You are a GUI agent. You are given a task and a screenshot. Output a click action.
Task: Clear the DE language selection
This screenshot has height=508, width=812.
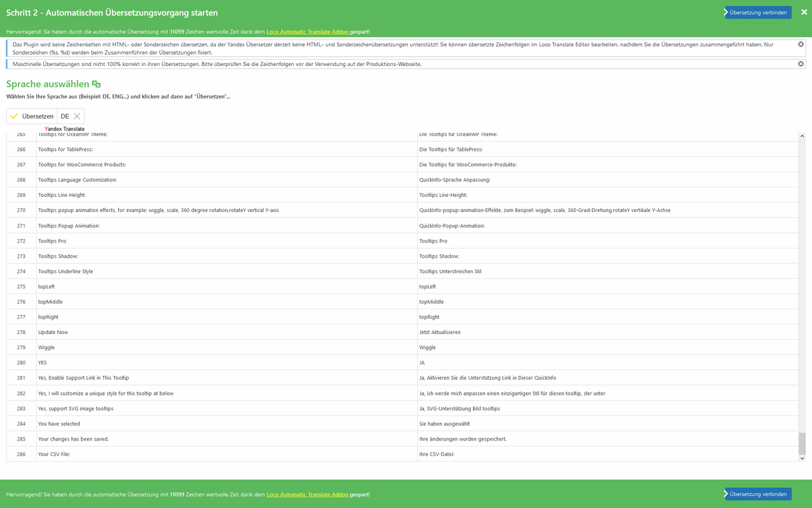click(x=77, y=116)
